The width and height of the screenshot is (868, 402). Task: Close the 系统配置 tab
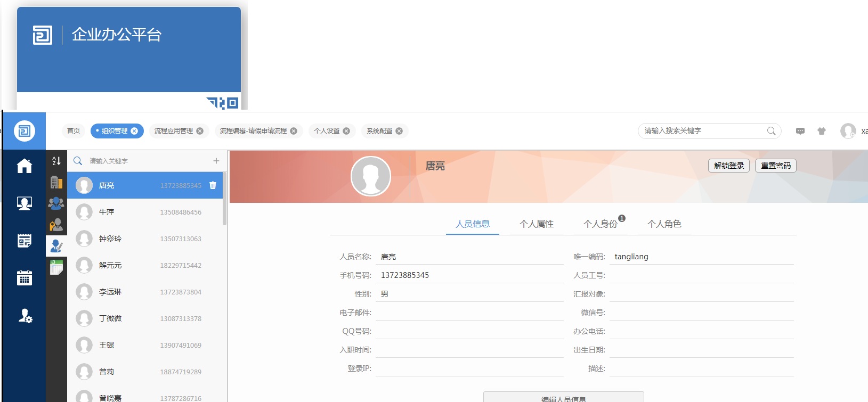pyautogui.click(x=399, y=131)
